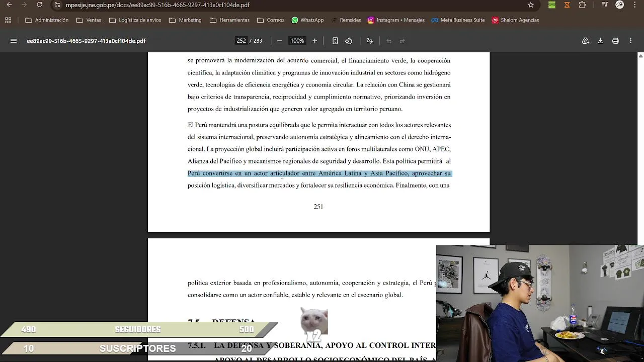The width and height of the screenshot is (644, 362).
Task: Open the Instagram • Mensajes bookmark
Action: [396, 20]
